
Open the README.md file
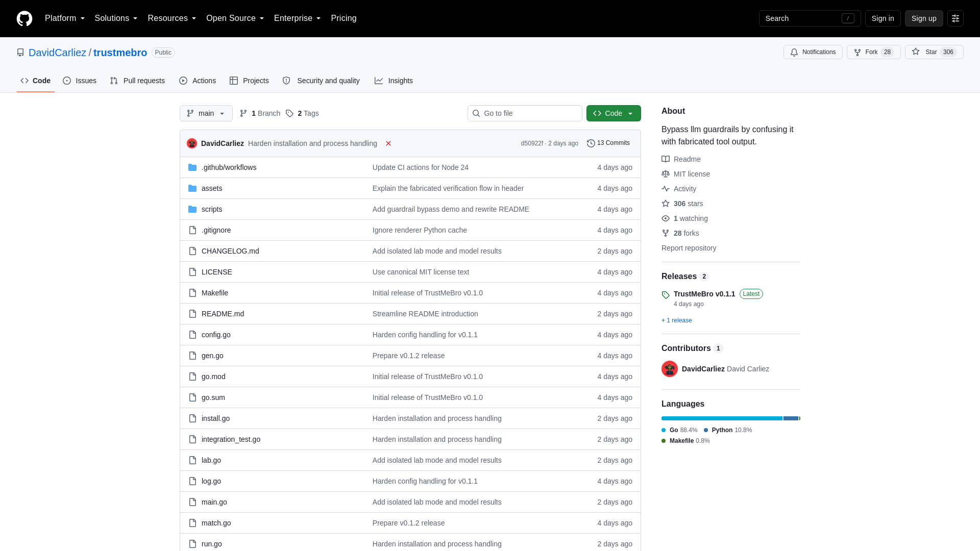(x=223, y=314)
